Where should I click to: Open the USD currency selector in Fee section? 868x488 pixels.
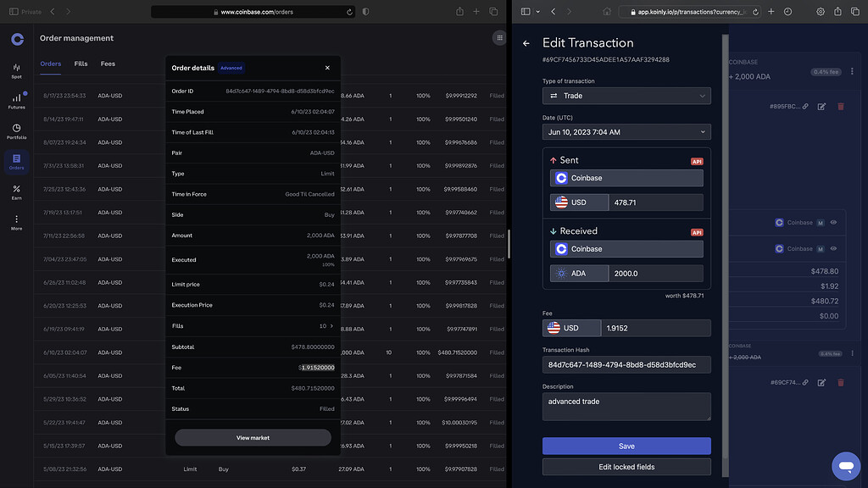[x=571, y=327]
